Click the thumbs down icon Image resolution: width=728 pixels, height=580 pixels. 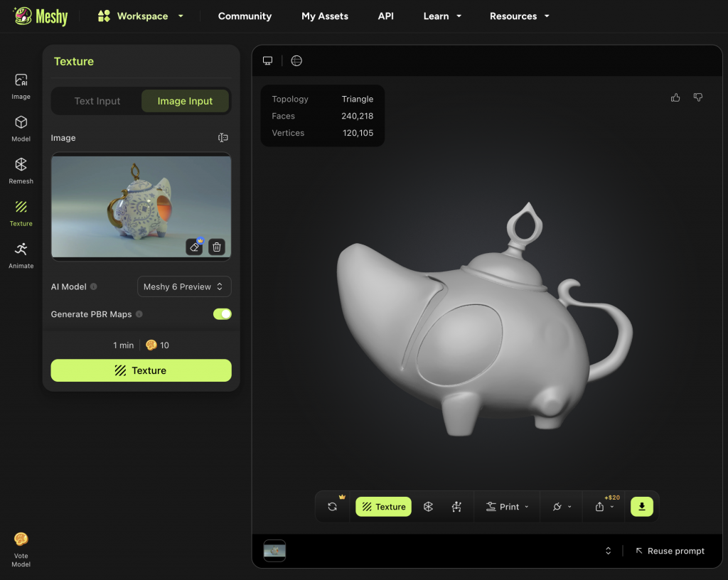(x=697, y=97)
